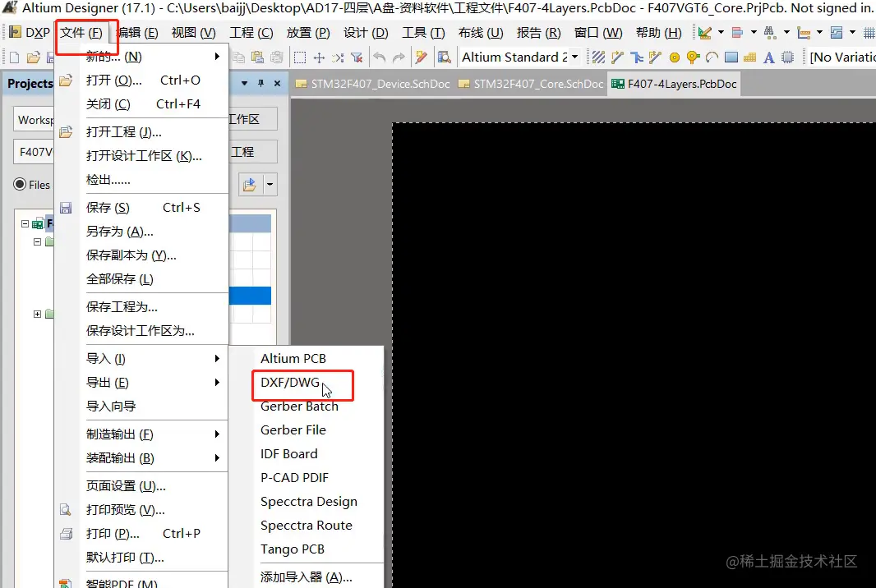Screen dimensions: 876x588
Task: Click the redo arrow icon
Action: 399,57
